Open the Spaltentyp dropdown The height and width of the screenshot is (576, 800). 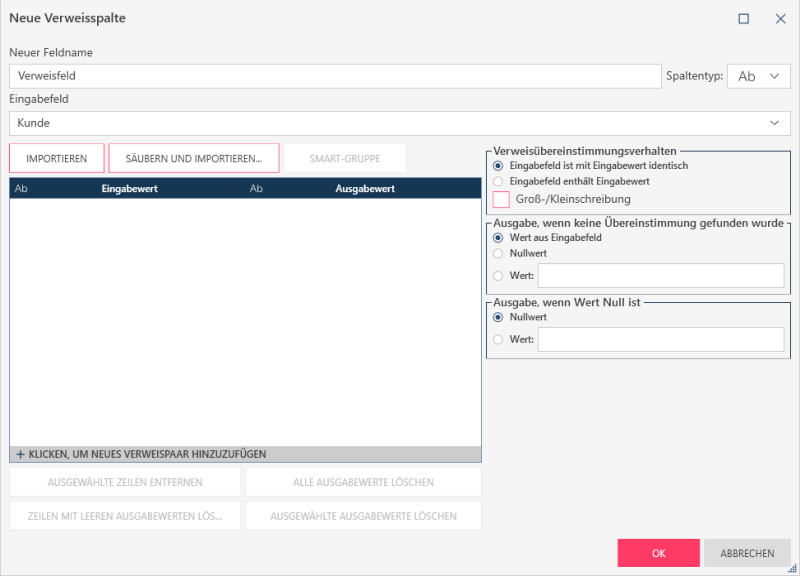coord(759,76)
